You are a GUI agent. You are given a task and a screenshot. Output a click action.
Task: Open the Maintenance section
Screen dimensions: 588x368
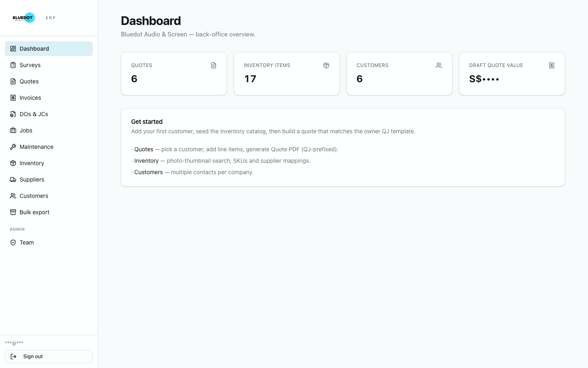(x=49, y=147)
